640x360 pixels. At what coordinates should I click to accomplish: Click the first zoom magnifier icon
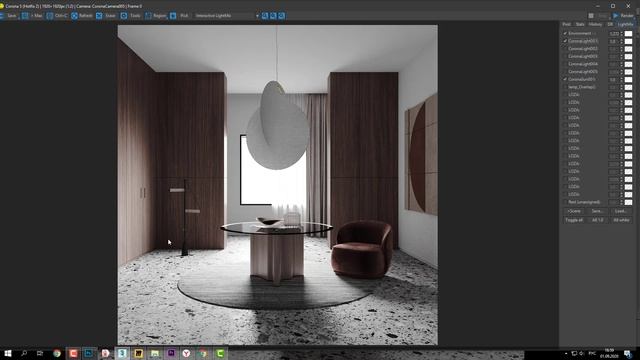[265, 16]
